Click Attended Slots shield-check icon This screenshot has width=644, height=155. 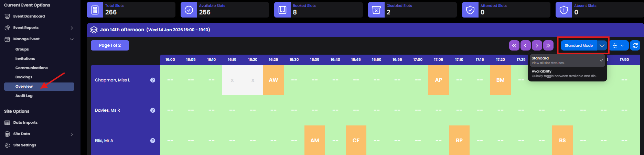(470, 10)
